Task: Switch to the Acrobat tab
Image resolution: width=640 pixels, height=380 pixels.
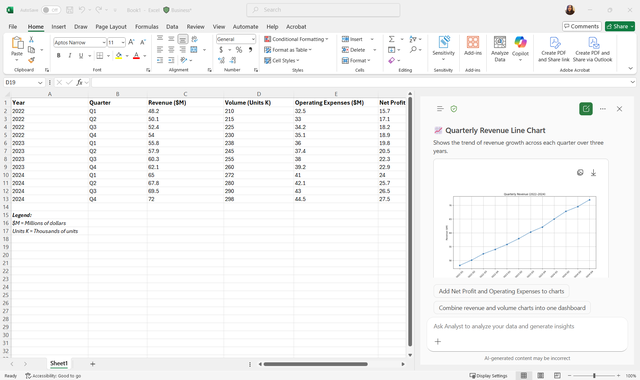Action: point(296,27)
